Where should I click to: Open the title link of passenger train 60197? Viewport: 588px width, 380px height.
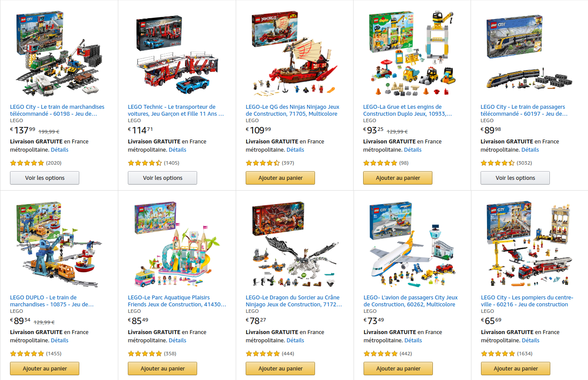(524, 110)
